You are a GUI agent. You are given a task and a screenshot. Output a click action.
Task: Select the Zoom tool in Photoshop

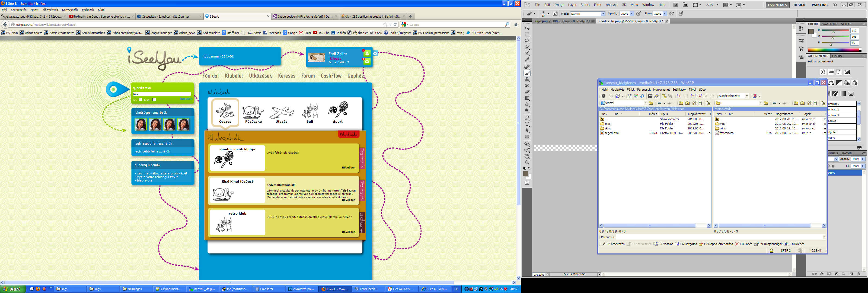point(527,163)
